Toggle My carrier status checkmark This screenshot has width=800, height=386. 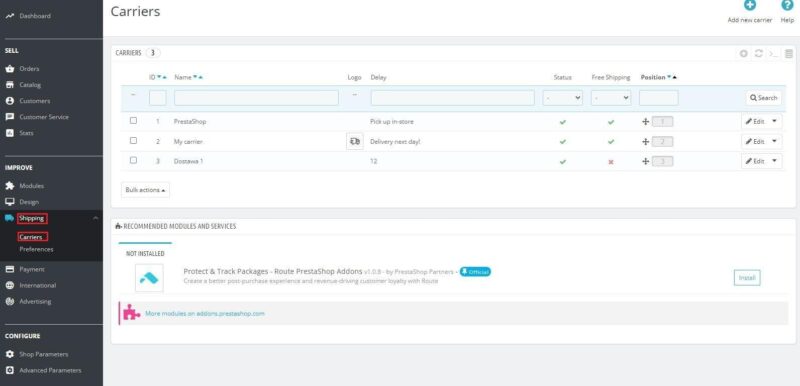click(563, 142)
